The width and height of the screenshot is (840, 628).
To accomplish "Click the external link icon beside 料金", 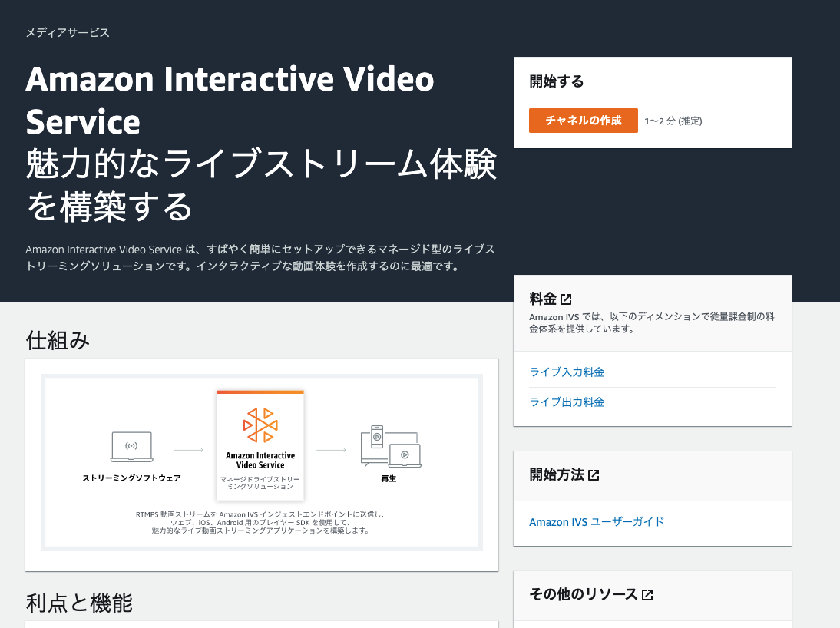I will [564, 298].
